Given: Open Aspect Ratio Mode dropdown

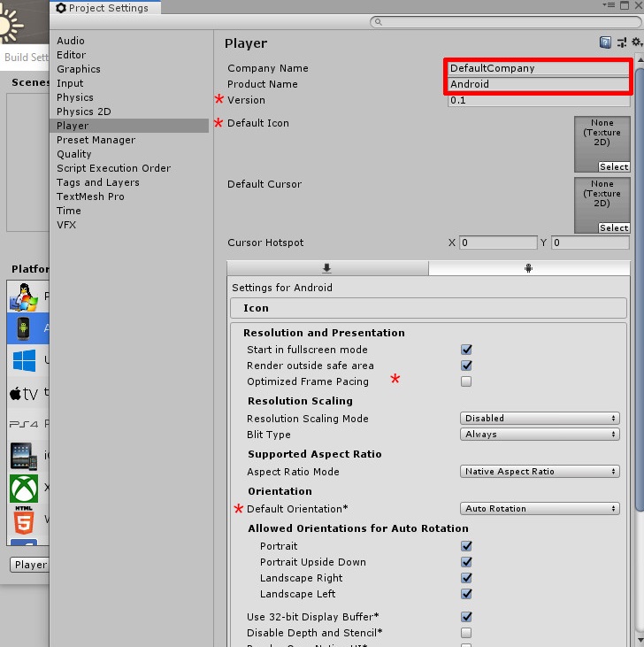Looking at the screenshot, I should click(x=540, y=472).
